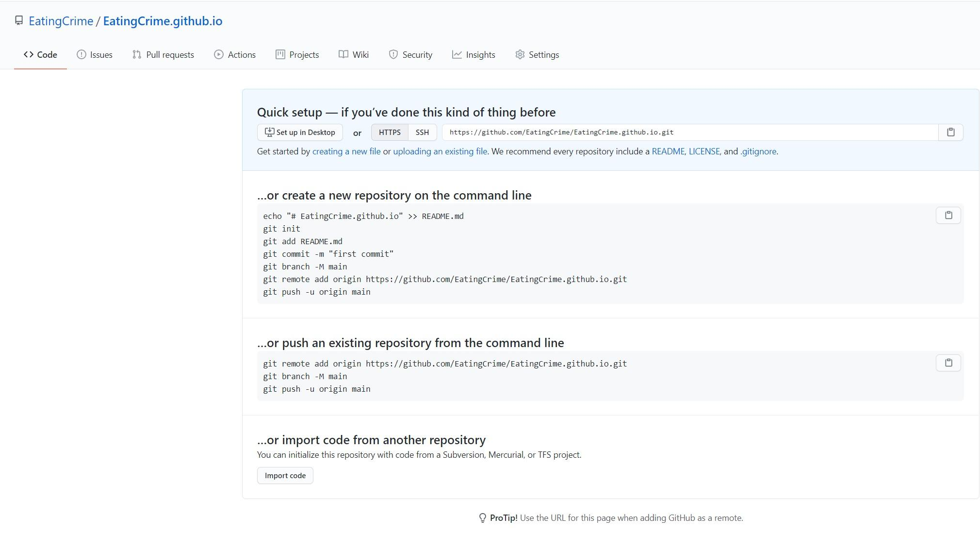
Task: Copy the push existing repository commands
Action: tap(948, 363)
